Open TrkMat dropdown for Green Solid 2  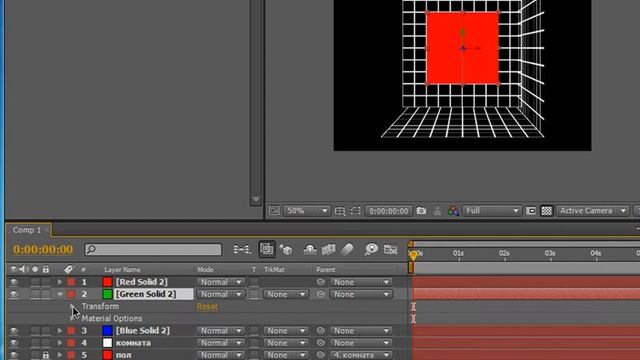coord(285,294)
